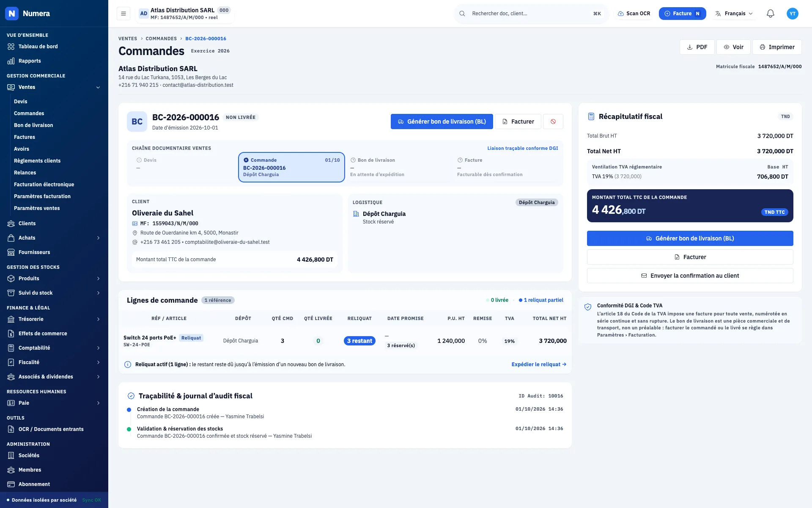Click the red cancel order icon button

553,121
